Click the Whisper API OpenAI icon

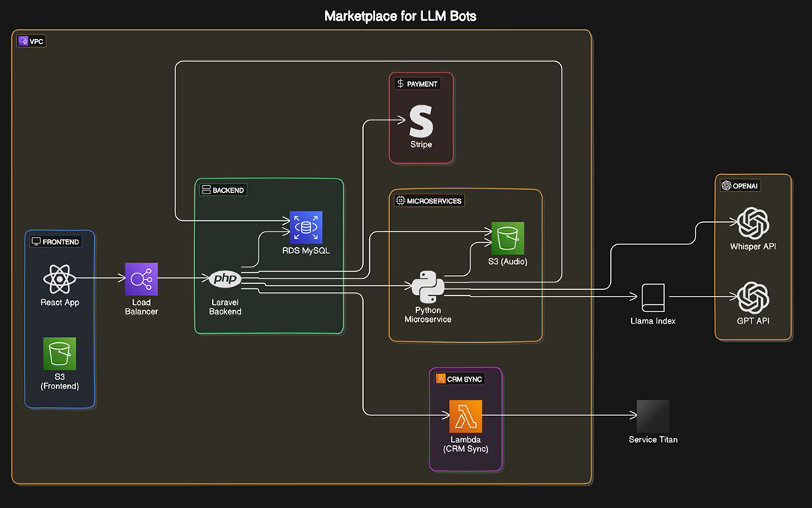(x=753, y=223)
